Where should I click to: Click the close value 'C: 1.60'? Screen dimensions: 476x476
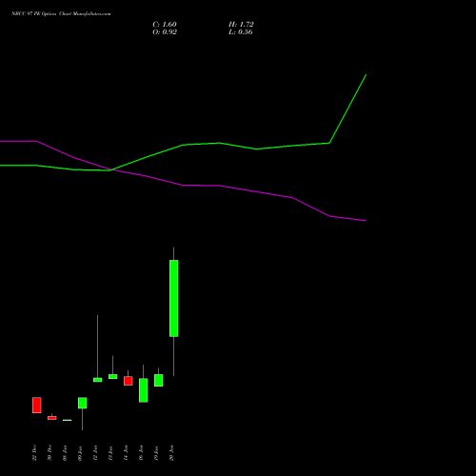tap(165, 25)
